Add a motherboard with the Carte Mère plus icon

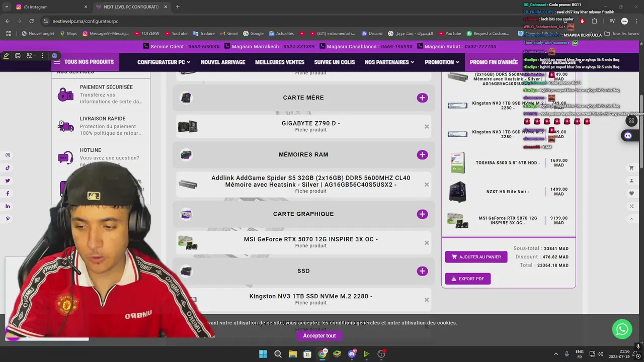click(422, 98)
